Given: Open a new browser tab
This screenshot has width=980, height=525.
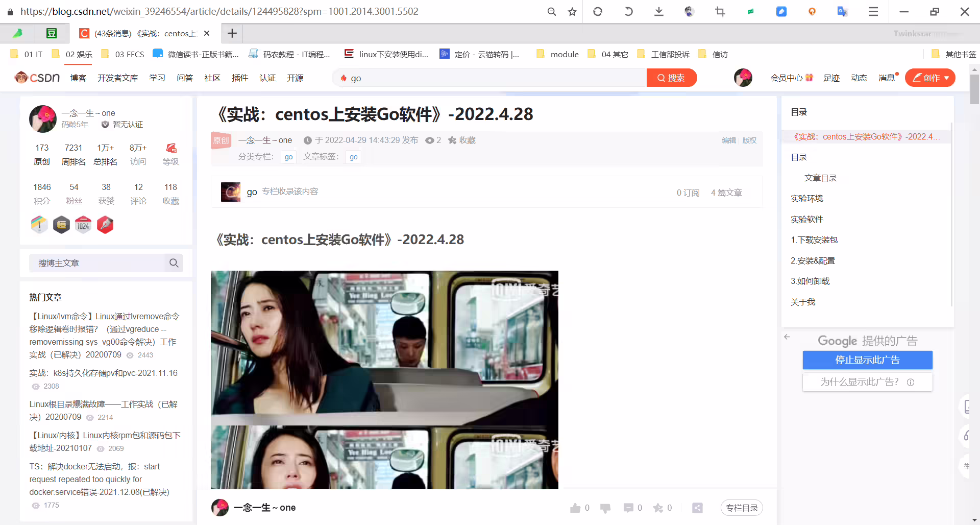Looking at the screenshot, I should click(232, 33).
